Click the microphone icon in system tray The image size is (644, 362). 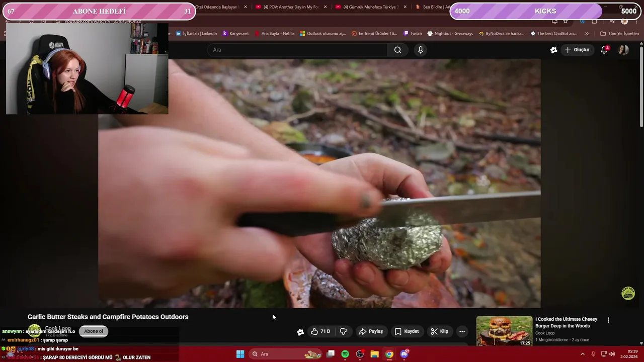pyautogui.click(x=593, y=354)
